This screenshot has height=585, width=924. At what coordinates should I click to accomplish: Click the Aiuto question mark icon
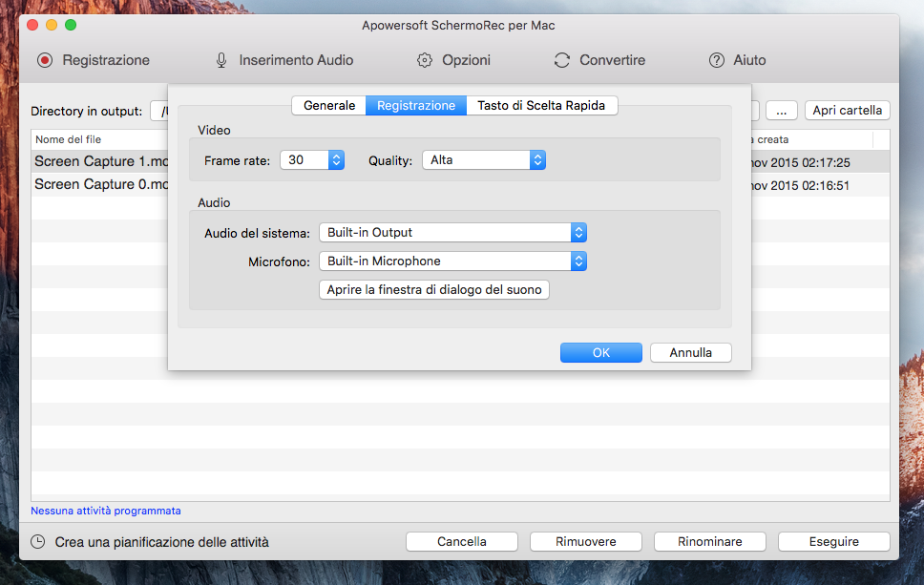(716, 60)
